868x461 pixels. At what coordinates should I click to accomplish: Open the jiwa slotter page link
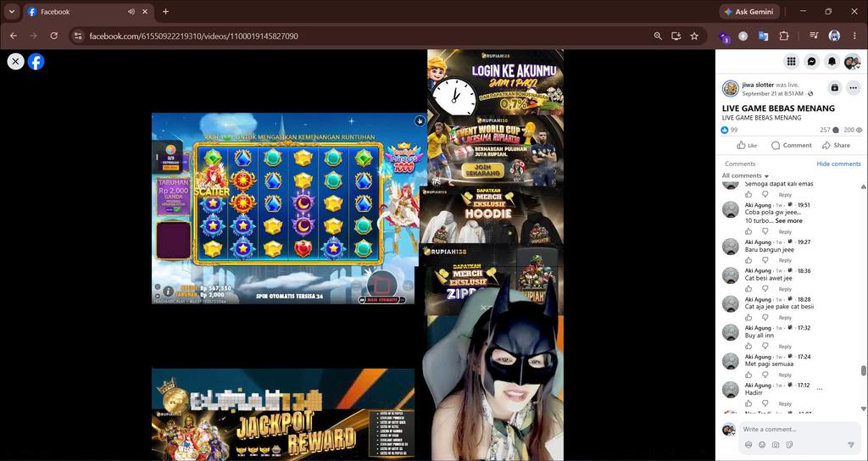[758, 85]
